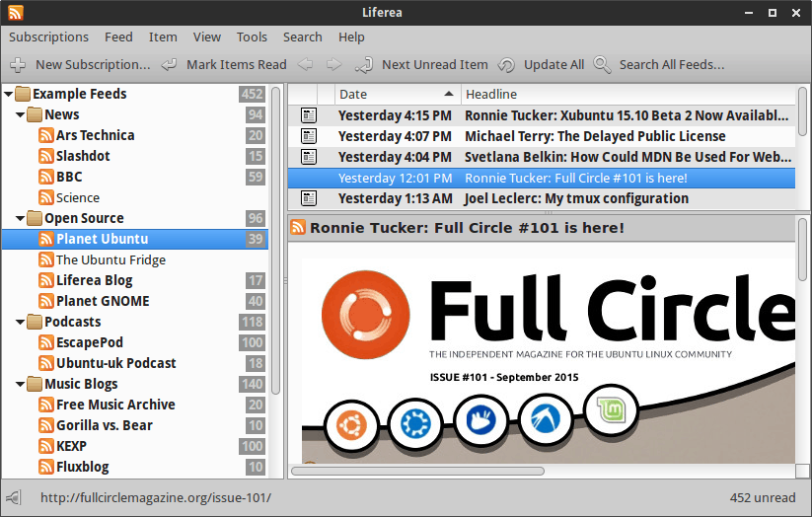Click the Free Music Archive feed icon
This screenshot has width=812, height=517.
46,405
